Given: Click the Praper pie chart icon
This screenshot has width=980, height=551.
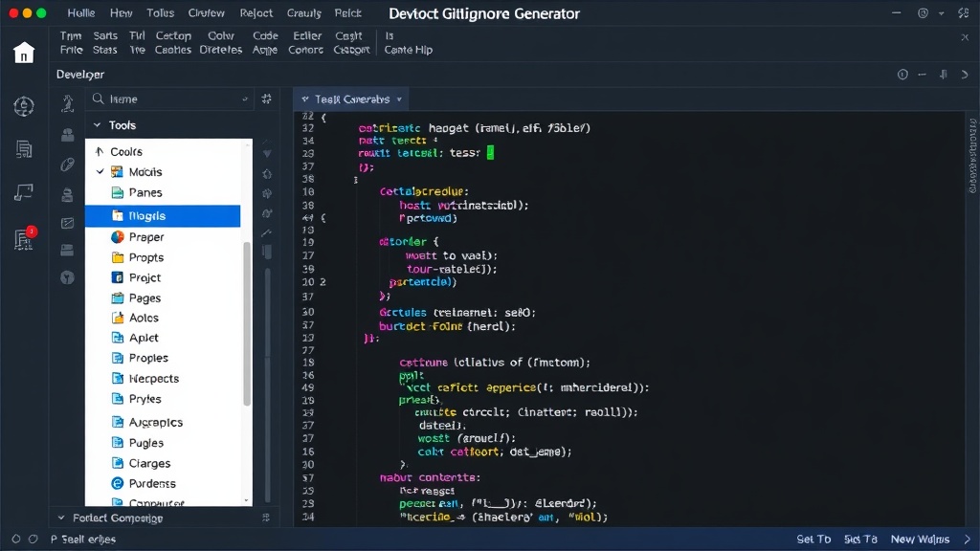Looking at the screenshot, I should click(118, 237).
